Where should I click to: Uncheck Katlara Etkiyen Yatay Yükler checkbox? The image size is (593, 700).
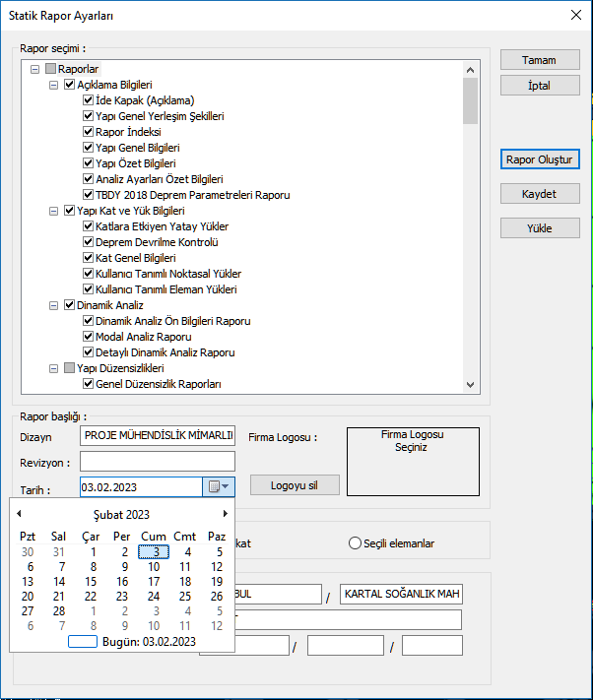tap(88, 226)
